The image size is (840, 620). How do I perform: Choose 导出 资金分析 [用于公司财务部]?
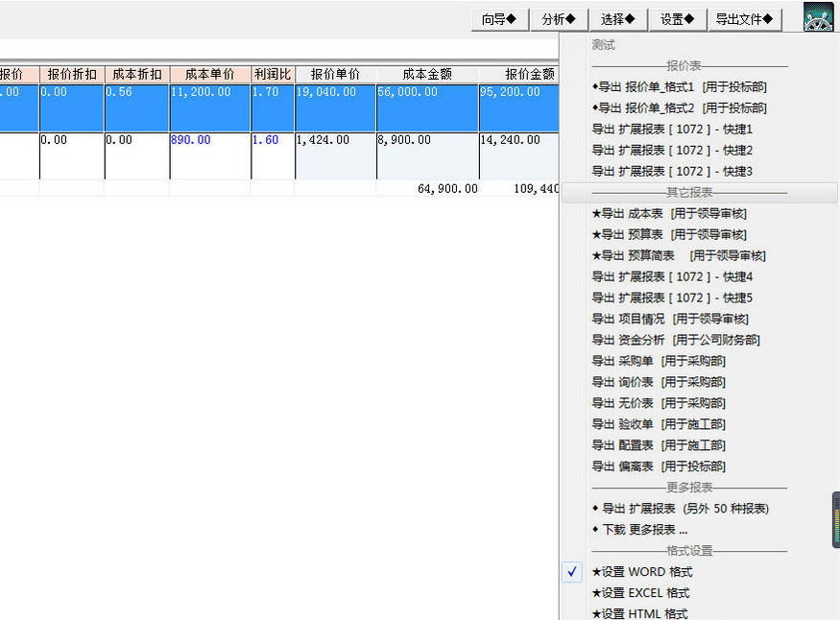(x=676, y=340)
